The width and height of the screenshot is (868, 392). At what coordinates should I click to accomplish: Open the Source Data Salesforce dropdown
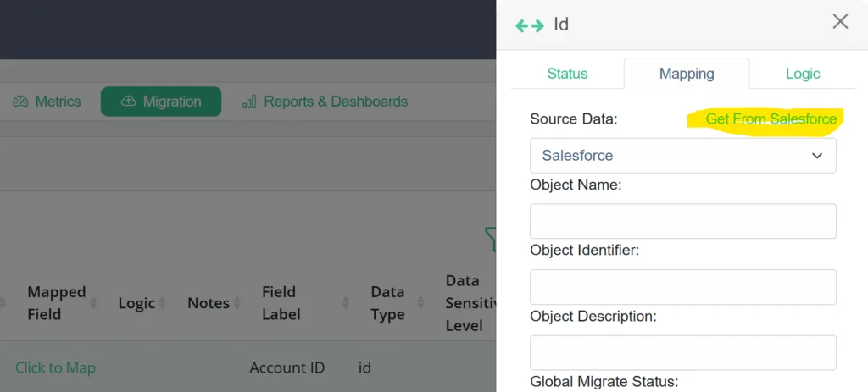click(683, 156)
